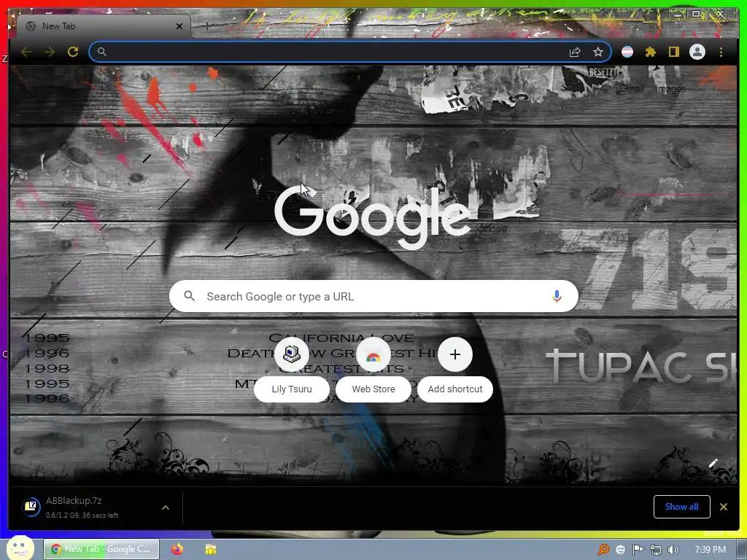
Task: Minimize the Chrome window
Action: 677,15
